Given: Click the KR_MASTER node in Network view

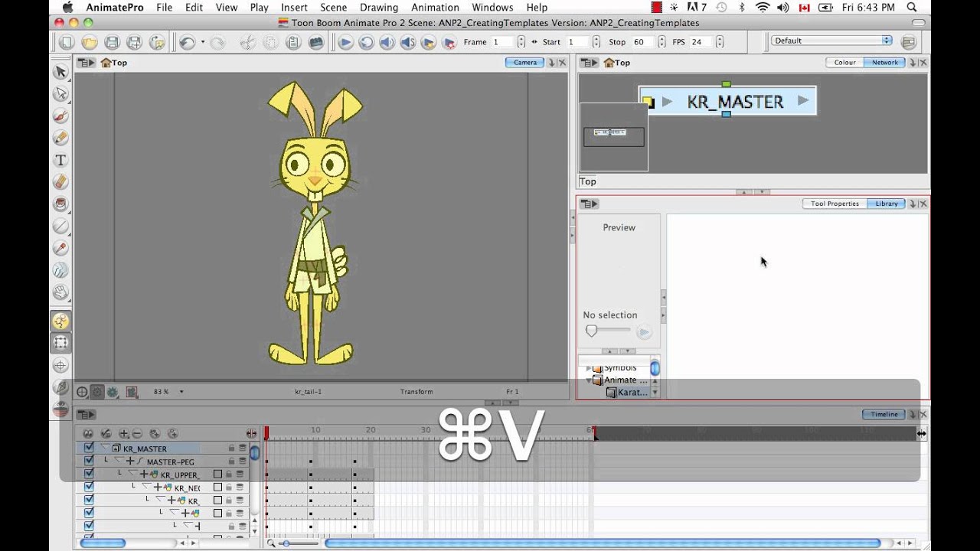Looking at the screenshot, I should (727, 101).
